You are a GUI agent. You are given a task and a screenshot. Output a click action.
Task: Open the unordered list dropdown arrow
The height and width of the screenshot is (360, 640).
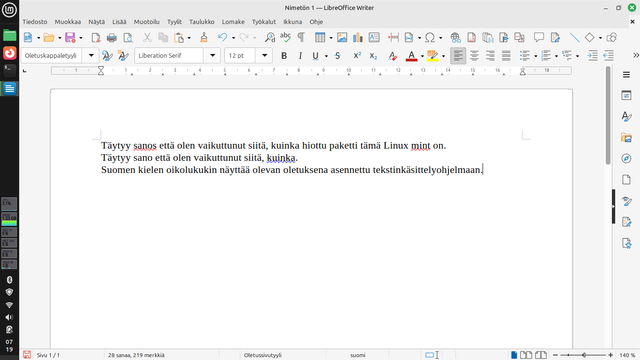point(535,56)
